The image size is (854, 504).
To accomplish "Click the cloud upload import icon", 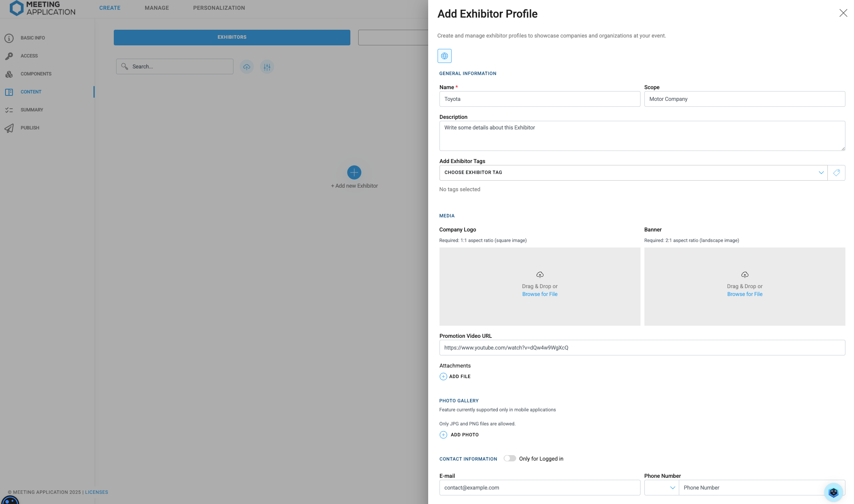I will click(247, 67).
